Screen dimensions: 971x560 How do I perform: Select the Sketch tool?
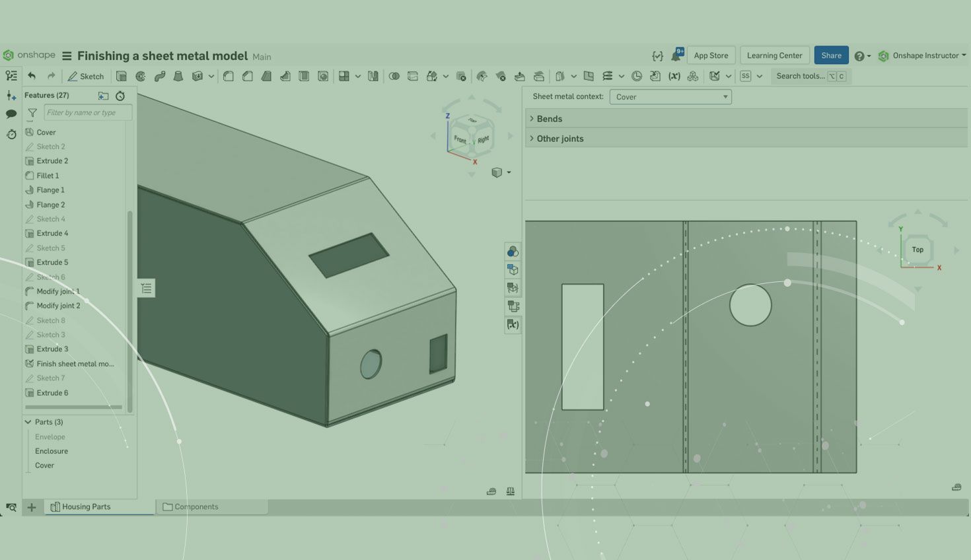(x=86, y=77)
